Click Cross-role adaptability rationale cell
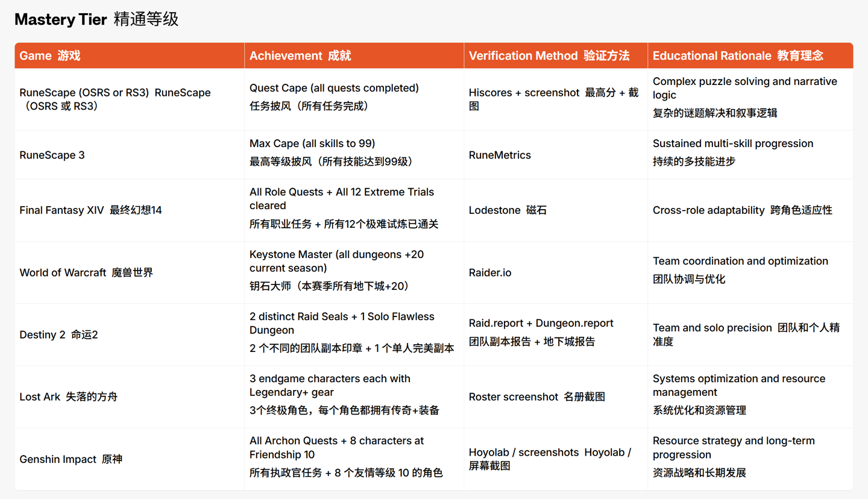 pyautogui.click(x=750, y=210)
